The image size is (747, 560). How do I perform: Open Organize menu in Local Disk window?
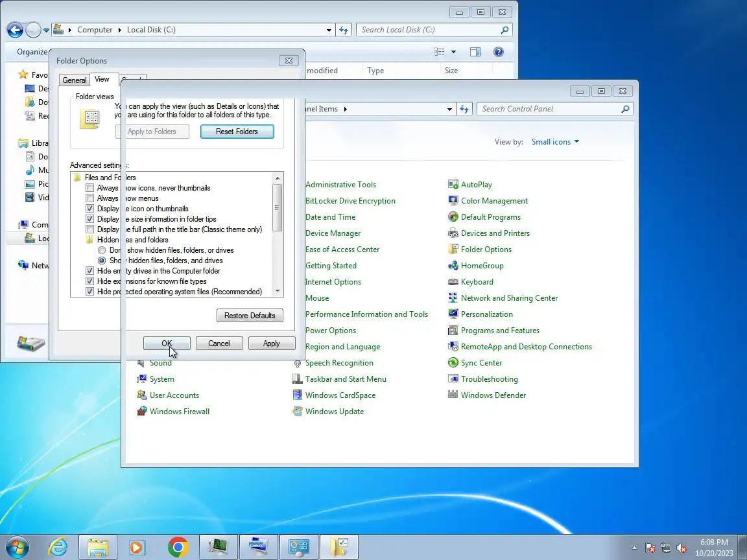click(x=32, y=52)
